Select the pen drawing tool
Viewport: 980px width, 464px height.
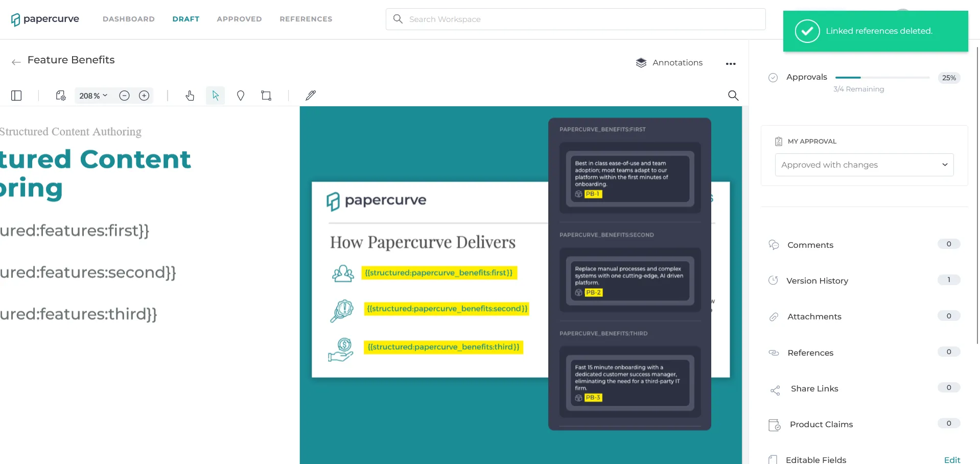pyautogui.click(x=311, y=96)
